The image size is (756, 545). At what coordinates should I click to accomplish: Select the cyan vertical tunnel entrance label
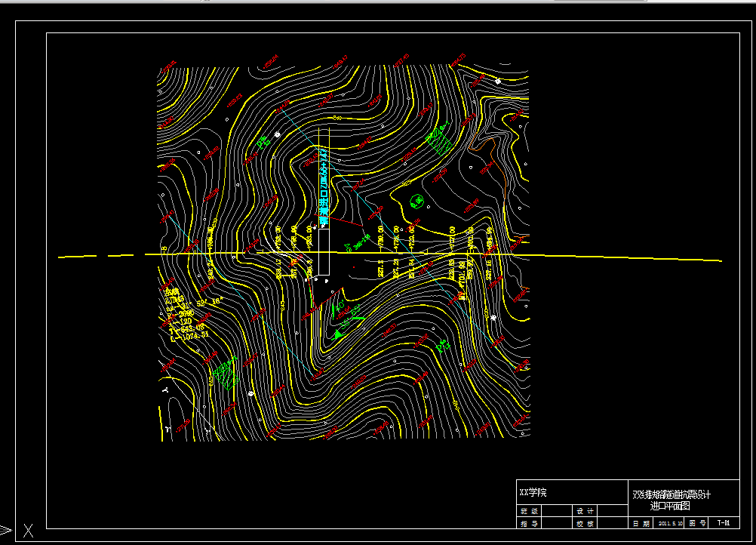(324, 187)
